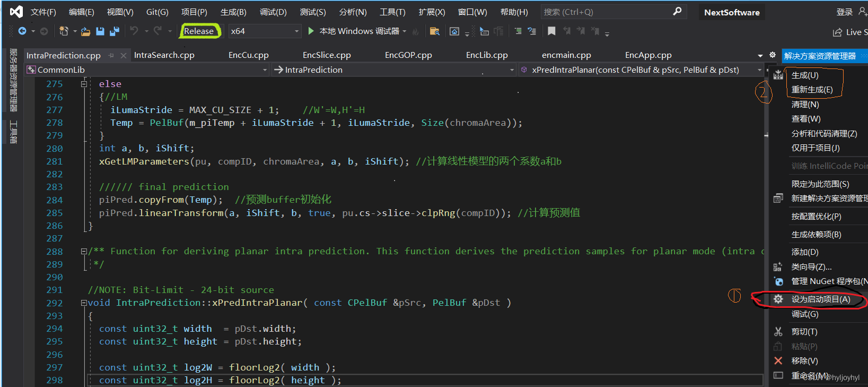Click the navigate forward arrow icon
The width and height of the screenshot is (868, 387).
click(x=44, y=31)
